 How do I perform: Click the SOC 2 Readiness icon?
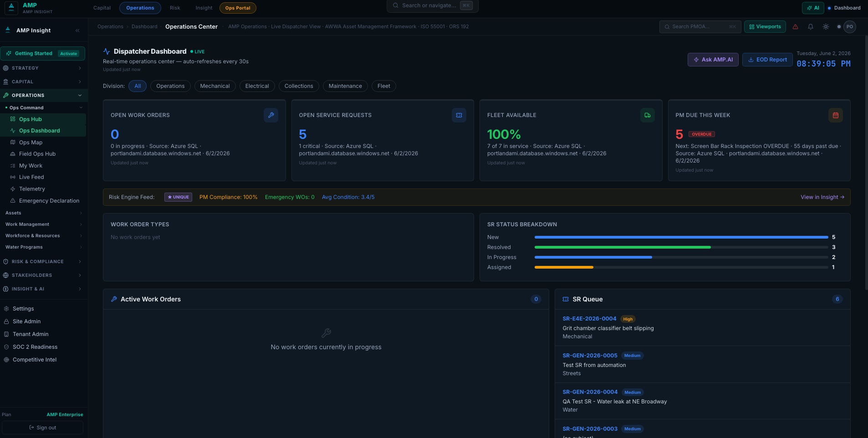pos(6,347)
